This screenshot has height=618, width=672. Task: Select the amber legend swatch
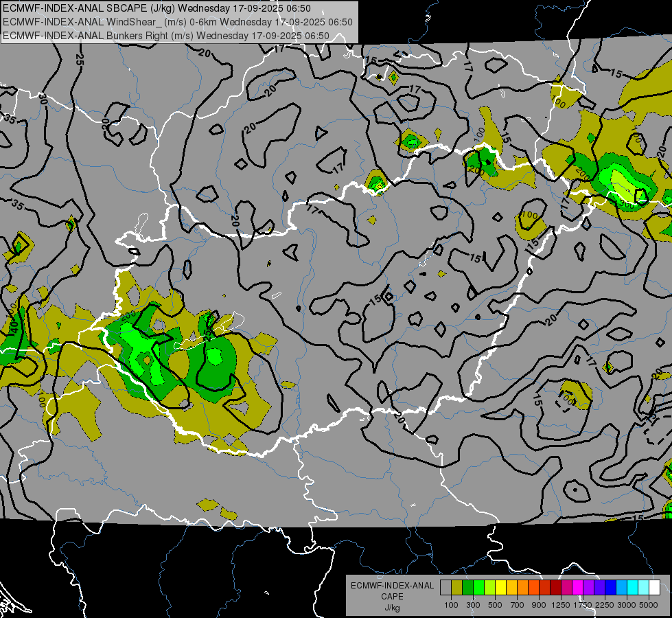pyautogui.click(x=511, y=587)
